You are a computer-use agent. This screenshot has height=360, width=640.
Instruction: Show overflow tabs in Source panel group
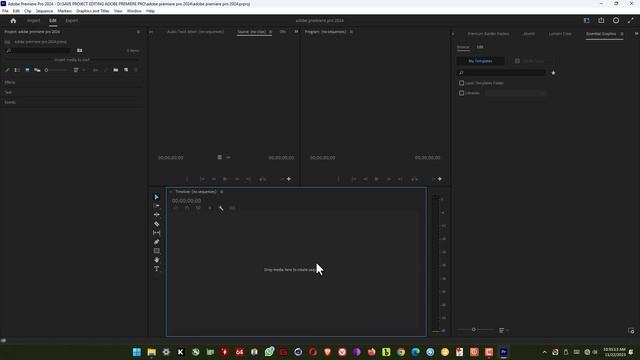296,32
